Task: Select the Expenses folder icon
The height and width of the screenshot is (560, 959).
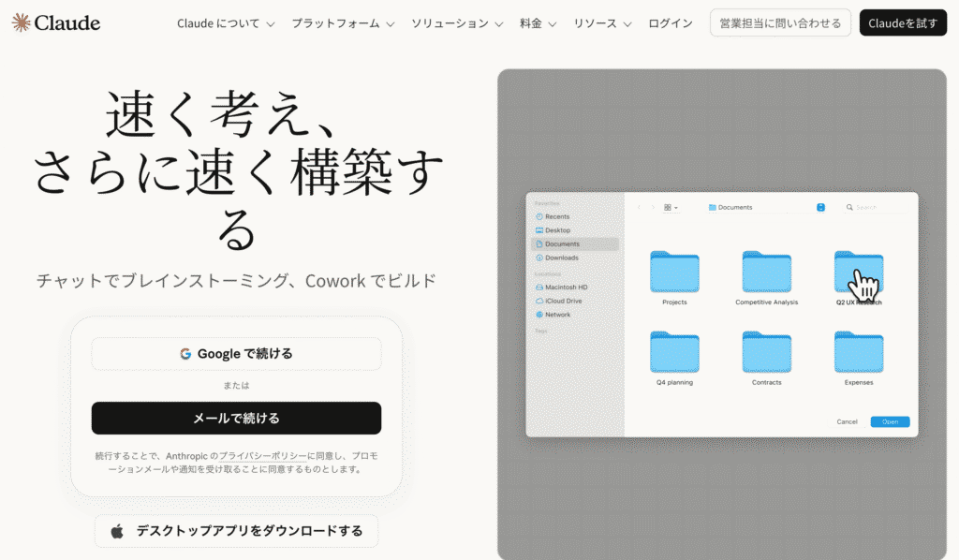Action: [859, 352]
